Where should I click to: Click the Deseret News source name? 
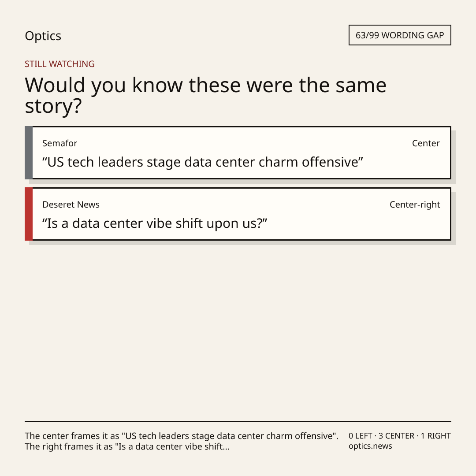[x=71, y=205]
